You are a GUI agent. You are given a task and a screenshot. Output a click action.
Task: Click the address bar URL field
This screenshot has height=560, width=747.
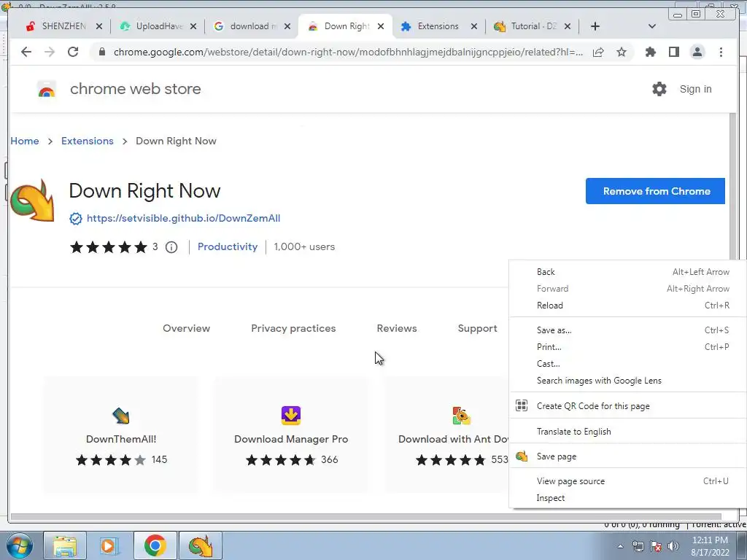coord(348,52)
